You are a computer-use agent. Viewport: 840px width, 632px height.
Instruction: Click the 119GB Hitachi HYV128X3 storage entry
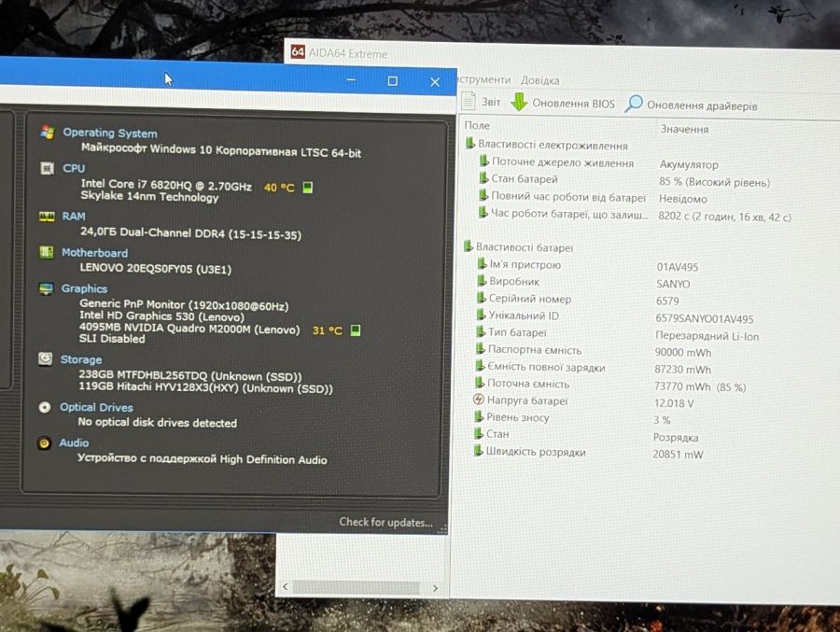[205, 387]
